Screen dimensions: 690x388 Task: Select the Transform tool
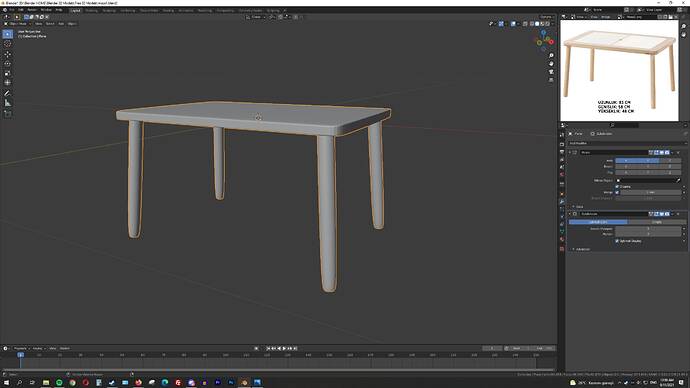click(x=7, y=83)
